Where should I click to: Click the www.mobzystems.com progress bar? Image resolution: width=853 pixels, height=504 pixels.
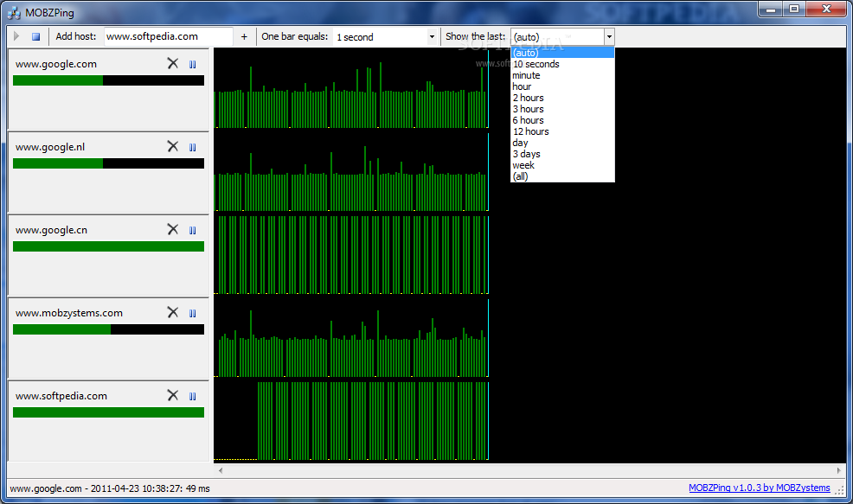tap(108, 329)
